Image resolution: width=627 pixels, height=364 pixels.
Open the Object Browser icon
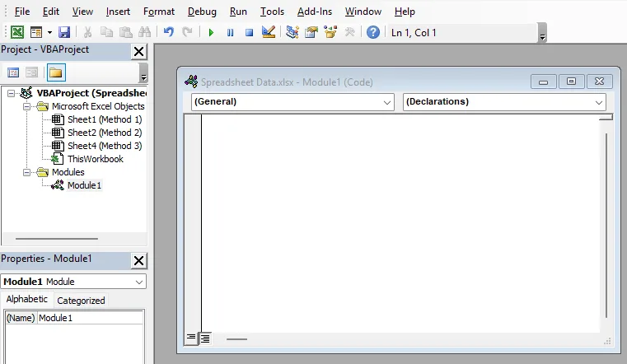(330, 32)
